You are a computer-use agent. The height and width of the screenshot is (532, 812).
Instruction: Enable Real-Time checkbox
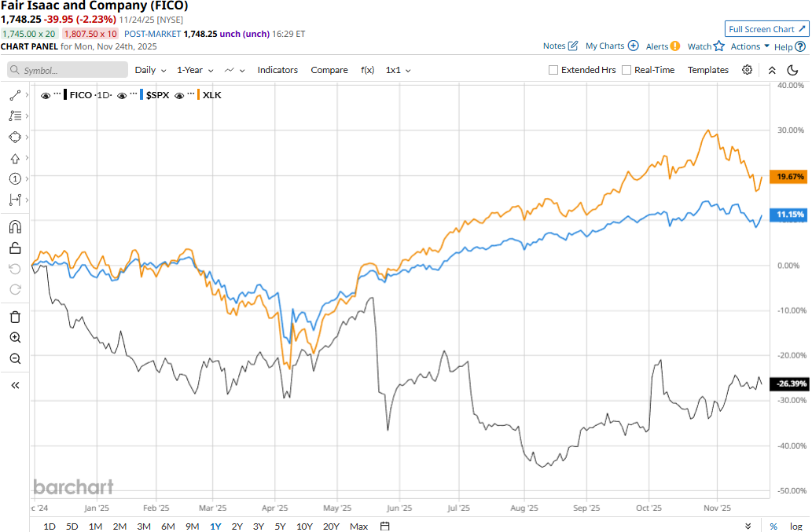(x=626, y=70)
